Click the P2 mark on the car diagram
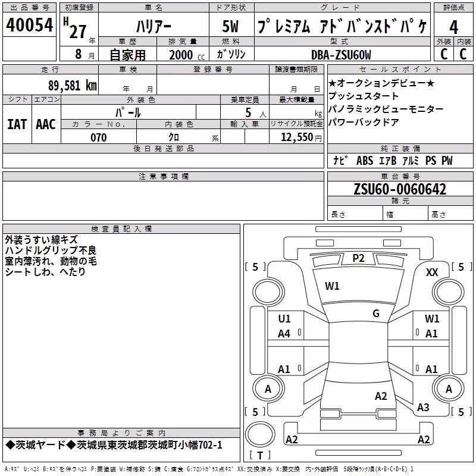The height and width of the screenshot is (476, 476). coord(358,258)
